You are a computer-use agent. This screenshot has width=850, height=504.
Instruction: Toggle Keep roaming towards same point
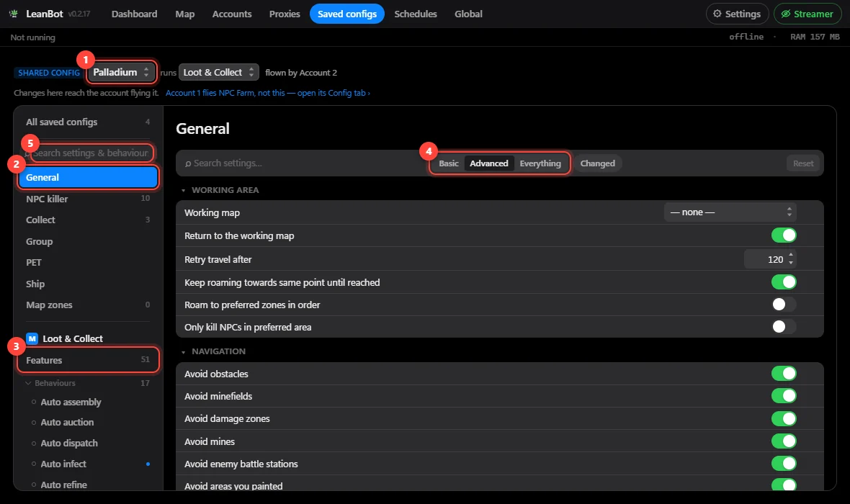click(784, 282)
